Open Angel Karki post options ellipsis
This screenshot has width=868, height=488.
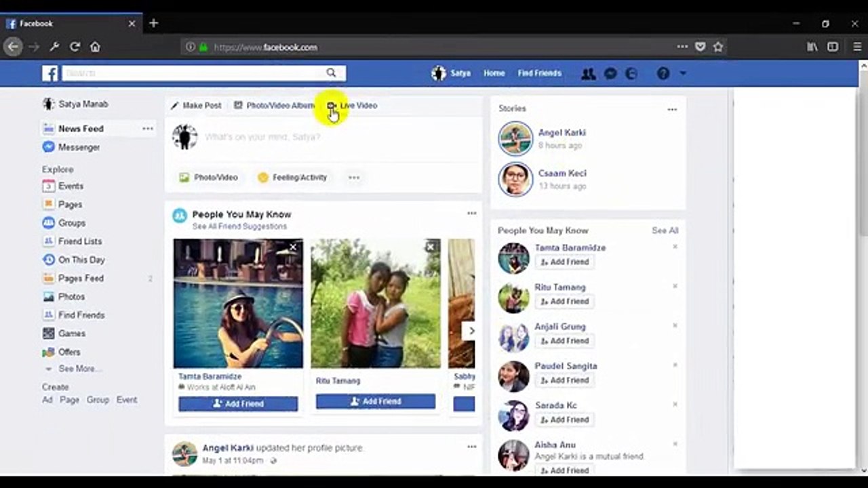[471, 447]
